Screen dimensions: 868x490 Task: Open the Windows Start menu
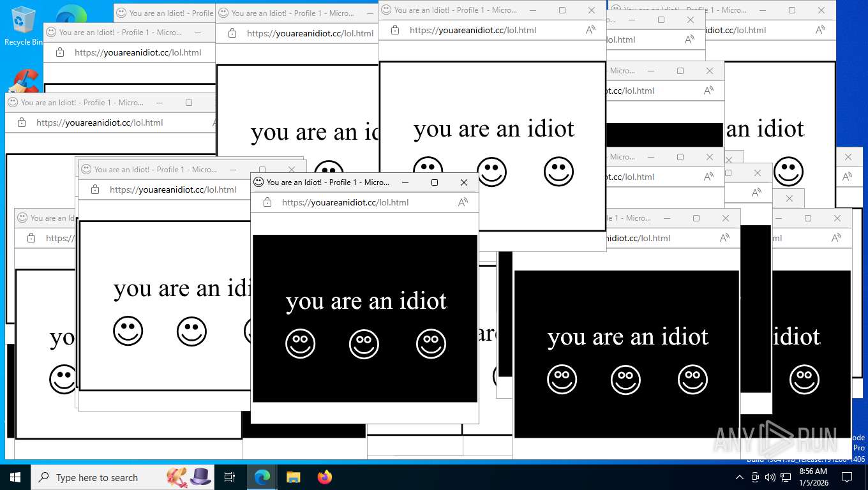15,477
